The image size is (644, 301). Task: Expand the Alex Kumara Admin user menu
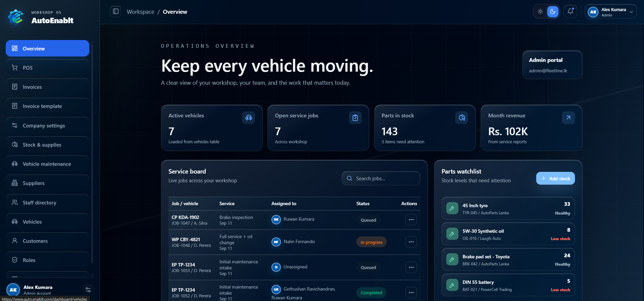611,12
